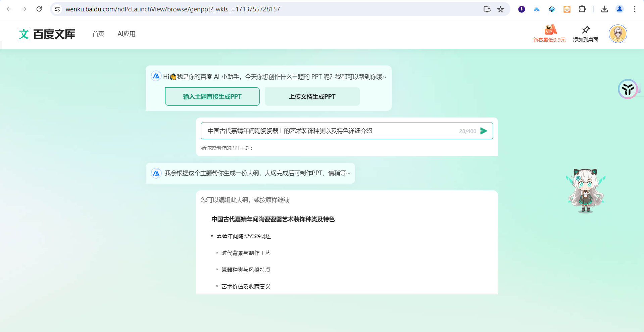The image size is (644, 332).
Task: Click the floating AI assistant round icon
Action: pos(628,89)
